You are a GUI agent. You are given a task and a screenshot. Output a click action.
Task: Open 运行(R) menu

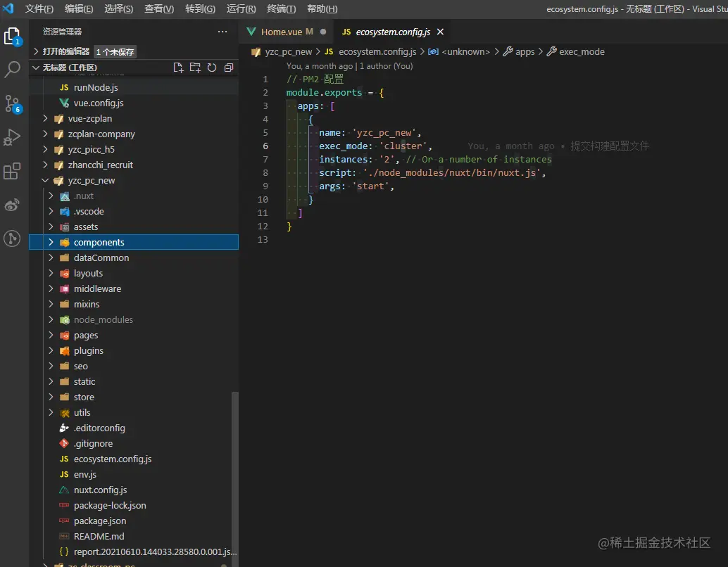coord(241,9)
